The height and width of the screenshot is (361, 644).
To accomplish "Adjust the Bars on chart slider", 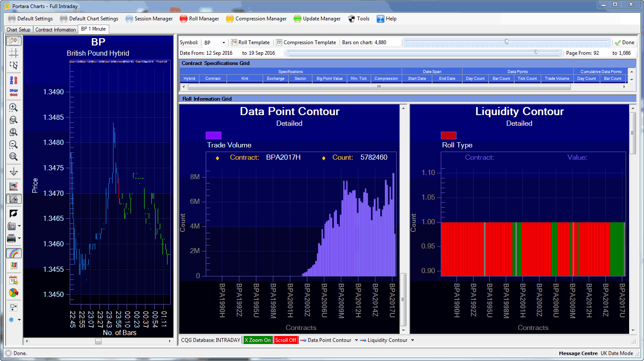I will click(506, 42).
